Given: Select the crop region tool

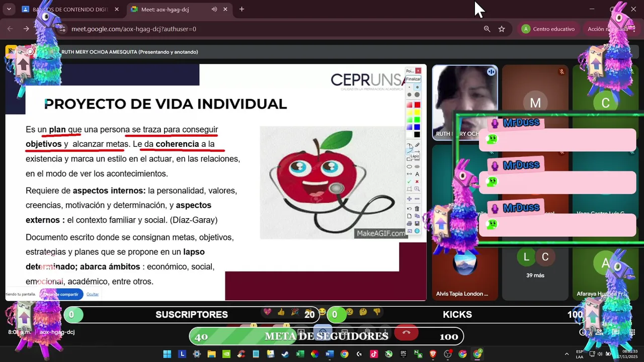Looking at the screenshot, I should tap(410, 189).
